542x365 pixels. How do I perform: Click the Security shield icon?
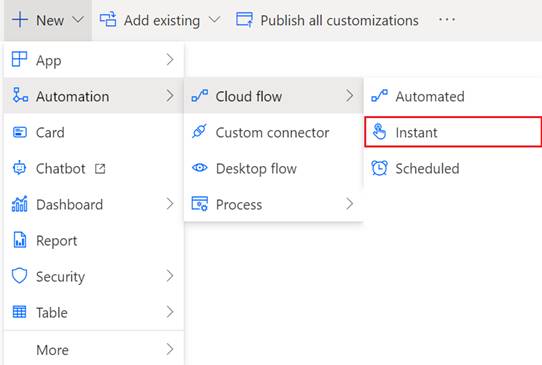tap(19, 276)
